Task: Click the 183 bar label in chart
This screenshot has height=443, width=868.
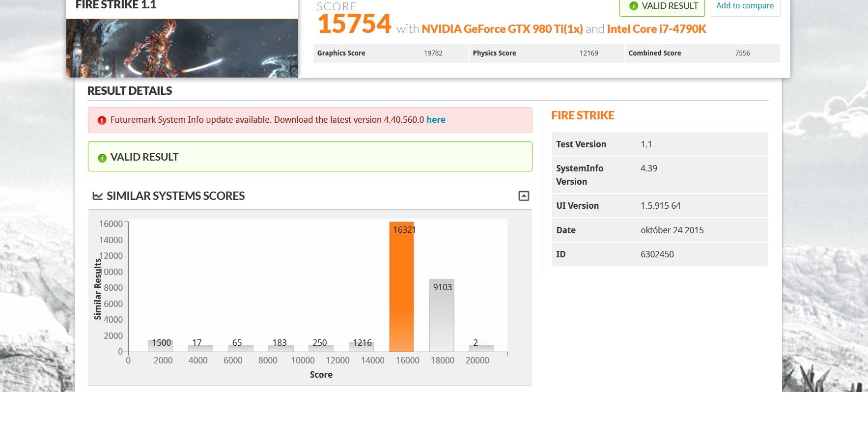Action: [280, 343]
